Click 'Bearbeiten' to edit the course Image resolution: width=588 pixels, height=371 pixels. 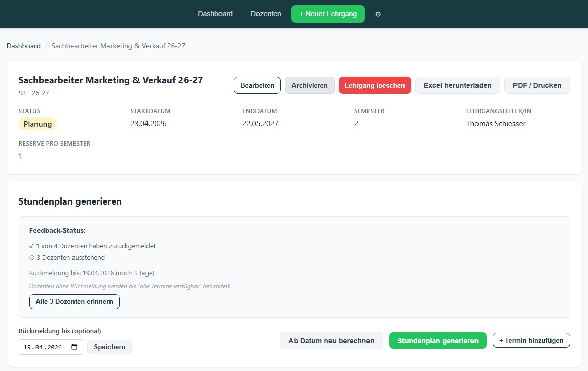257,85
